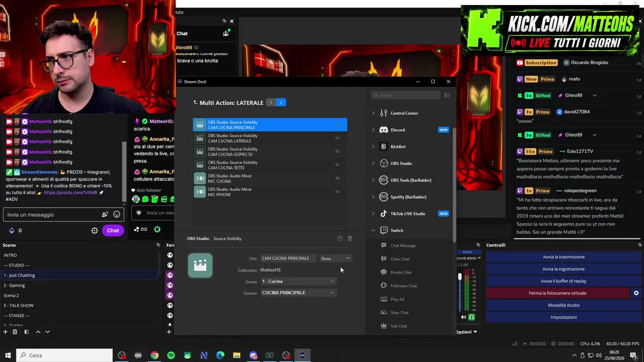The image size is (644, 362).
Task: Open Impostazioni in Controlli panel
Action: click(563, 317)
